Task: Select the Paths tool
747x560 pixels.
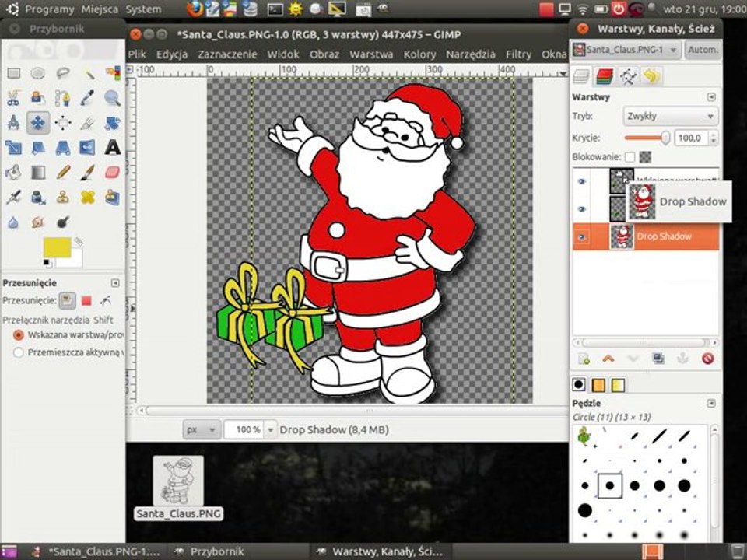Action: point(63,98)
